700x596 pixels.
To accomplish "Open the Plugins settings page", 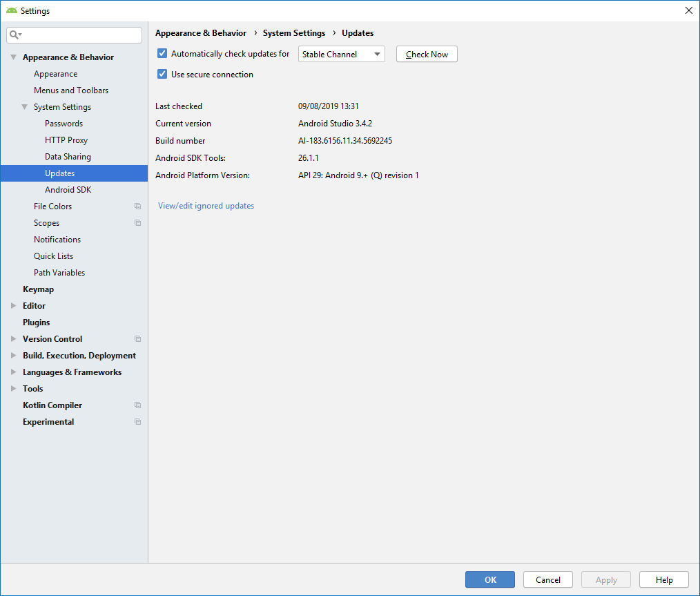I will (36, 323).
